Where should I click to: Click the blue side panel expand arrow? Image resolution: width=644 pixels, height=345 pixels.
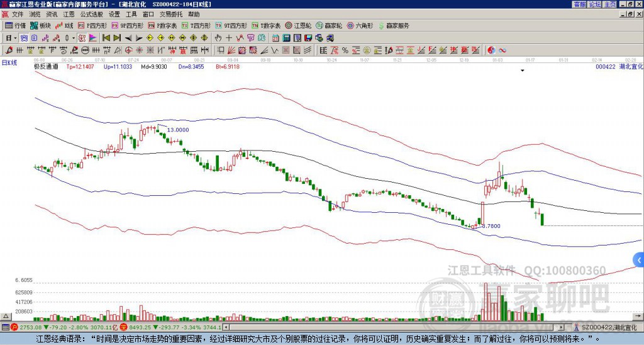point(639,260)
